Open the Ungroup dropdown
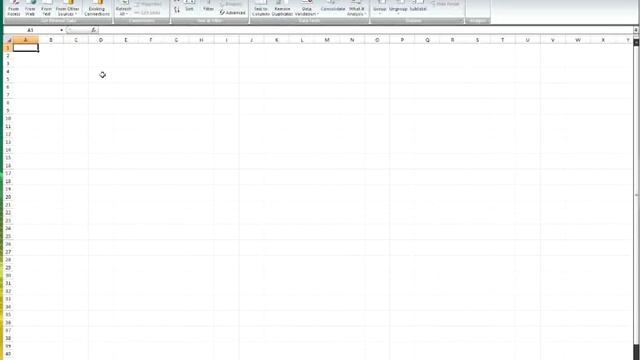The image size is (640, 360). (398, 9)
